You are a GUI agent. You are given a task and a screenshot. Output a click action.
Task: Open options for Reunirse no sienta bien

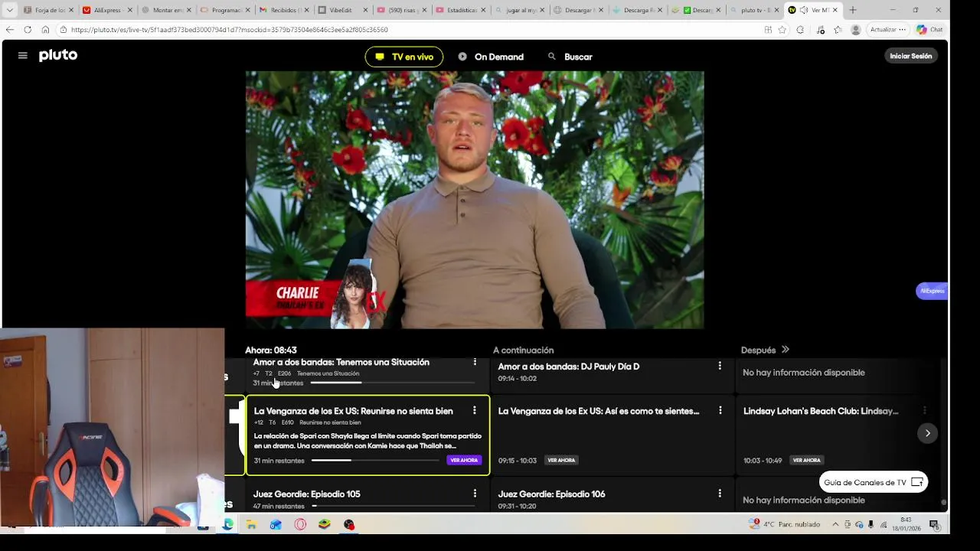tap(475, 411)
